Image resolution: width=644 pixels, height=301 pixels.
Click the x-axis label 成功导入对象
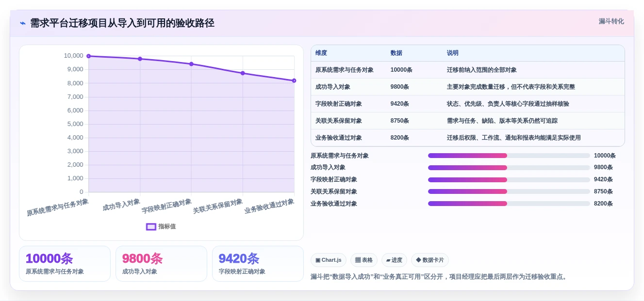click(121, 205)
